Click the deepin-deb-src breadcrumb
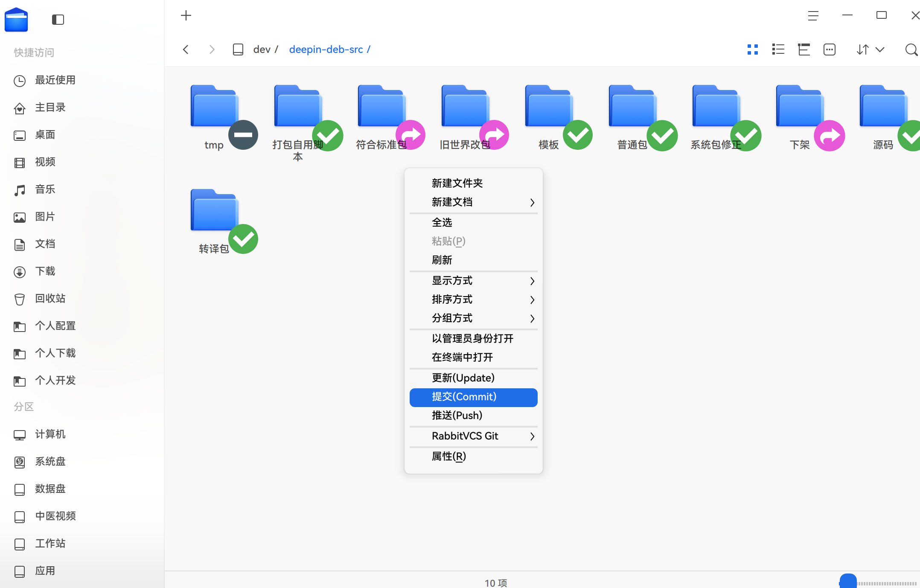 point(326,49)
